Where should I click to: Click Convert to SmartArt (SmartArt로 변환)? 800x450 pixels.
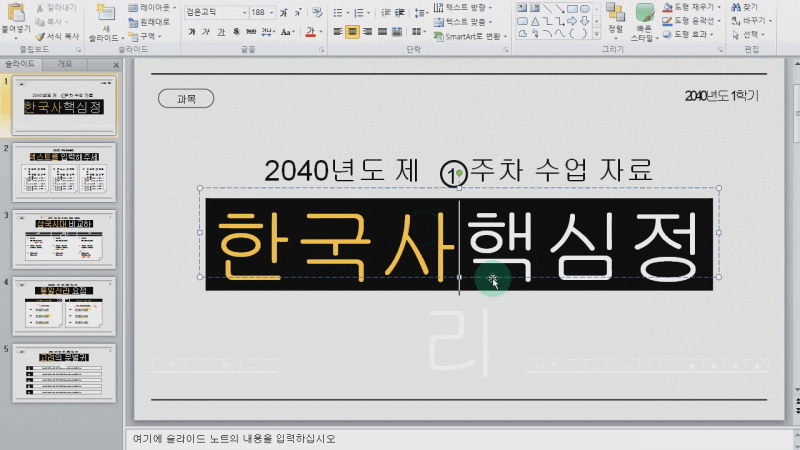(x=470, y=36)
